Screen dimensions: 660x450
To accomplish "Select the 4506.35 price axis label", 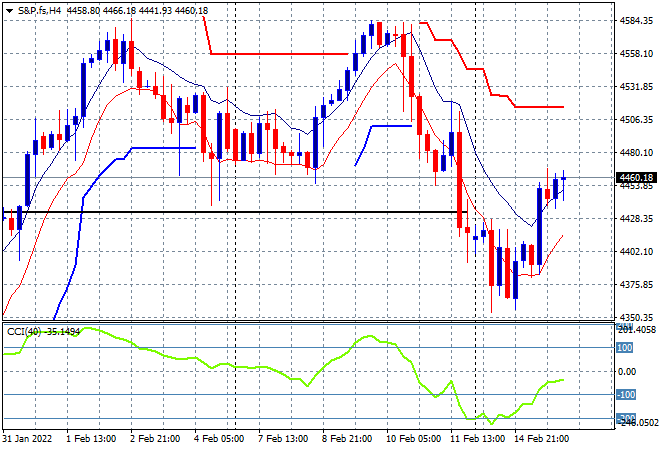I will (x=636, y=120).
